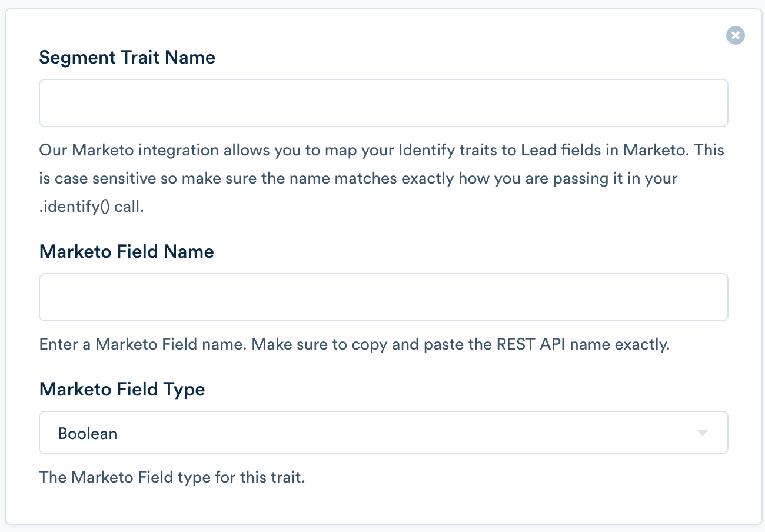Click the '.identify() call.' text
This screenshot has width=765, height=532.
click(x=91, y=208)
